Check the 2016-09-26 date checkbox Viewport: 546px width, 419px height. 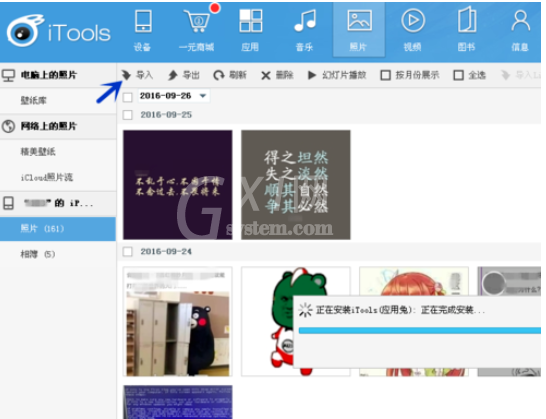[x=128, y=97]
